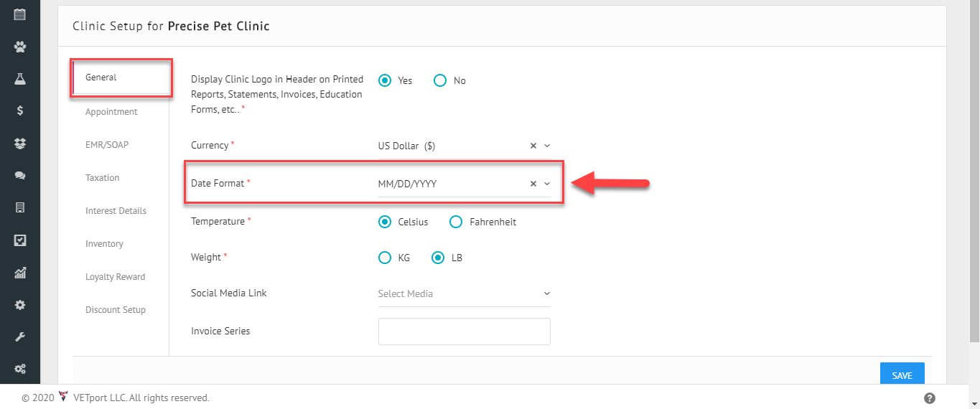Open the Interest Details tab
This screenshot has width=980, height=409.
(116, 211)
